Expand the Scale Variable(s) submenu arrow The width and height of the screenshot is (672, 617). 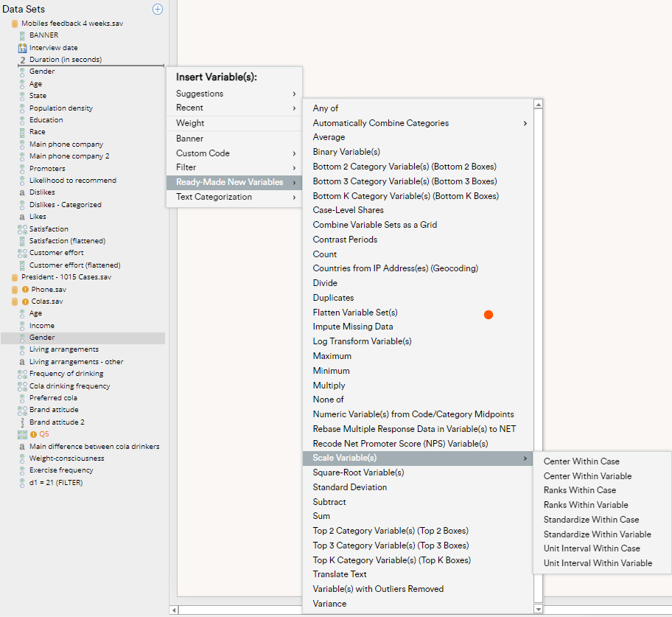point(525,459)
